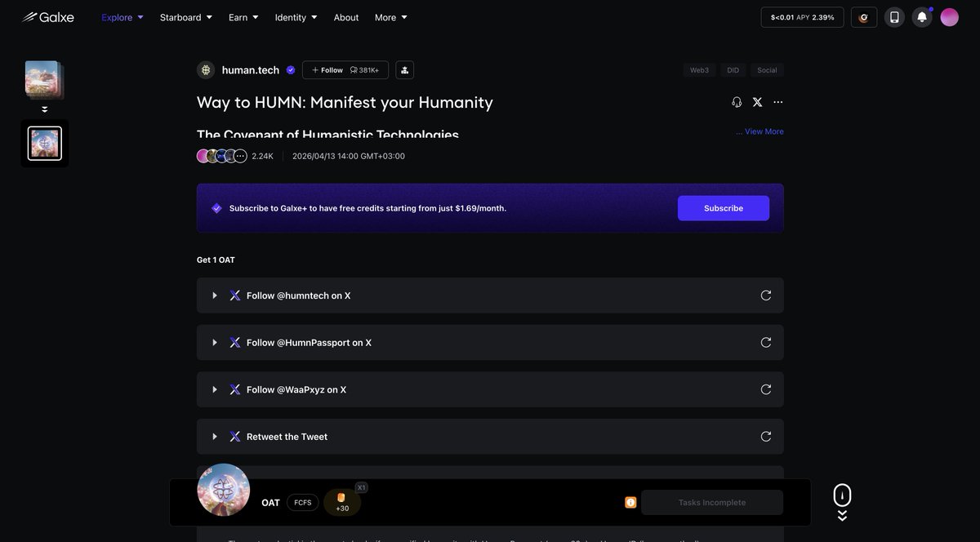Refresh the Follow @WaaPxyz task status
980x542 pixels.
coord(766,389)
